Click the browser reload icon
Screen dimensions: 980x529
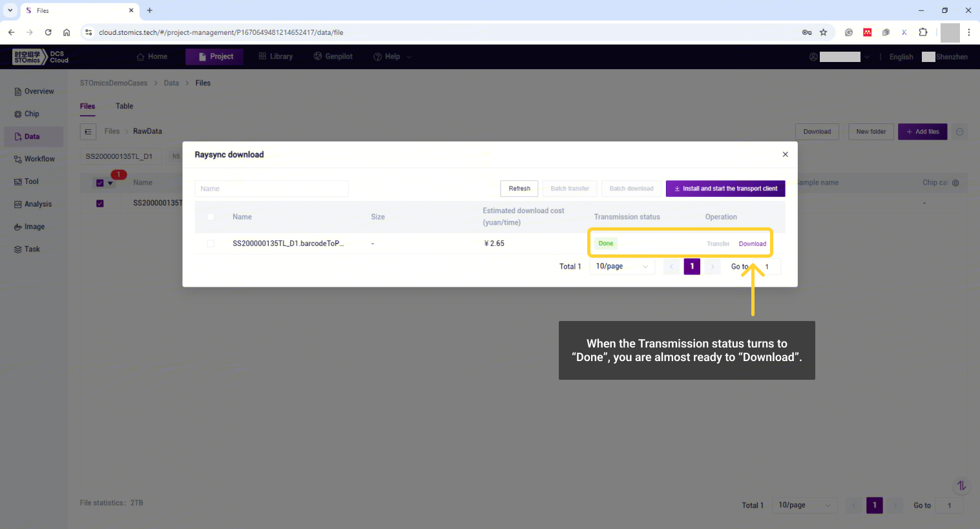(48, 32)
